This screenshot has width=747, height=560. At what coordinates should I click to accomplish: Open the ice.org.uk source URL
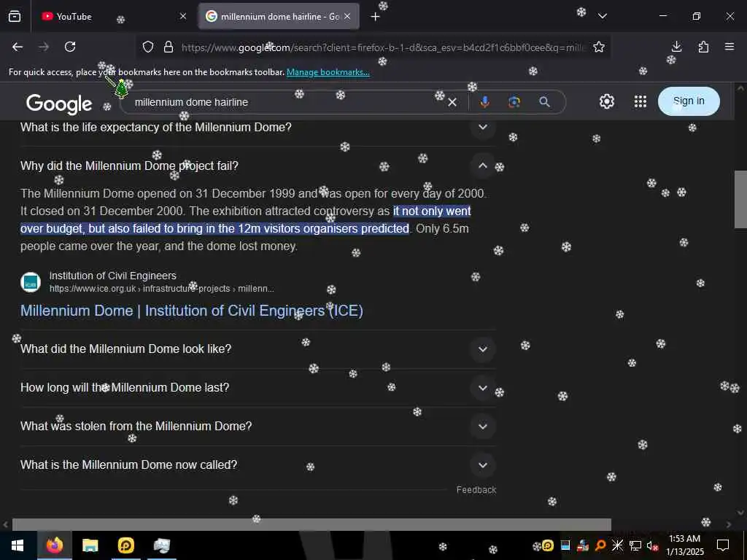coord(161,289)
